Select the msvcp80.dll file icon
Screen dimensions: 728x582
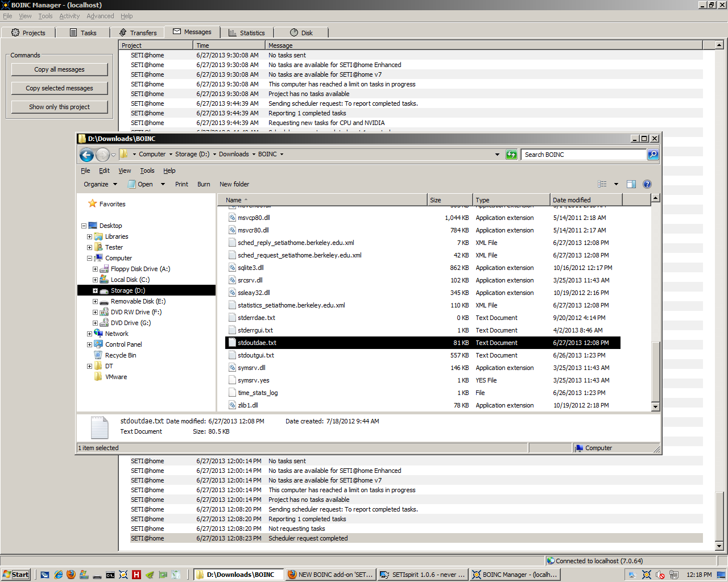(232, 218)
